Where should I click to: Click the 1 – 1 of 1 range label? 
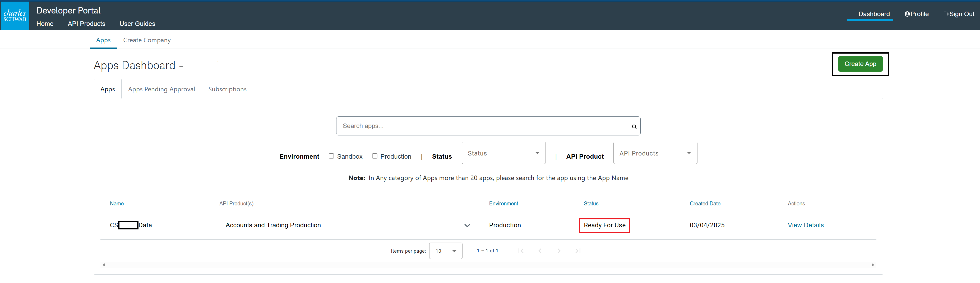click(x=487, y=251)
